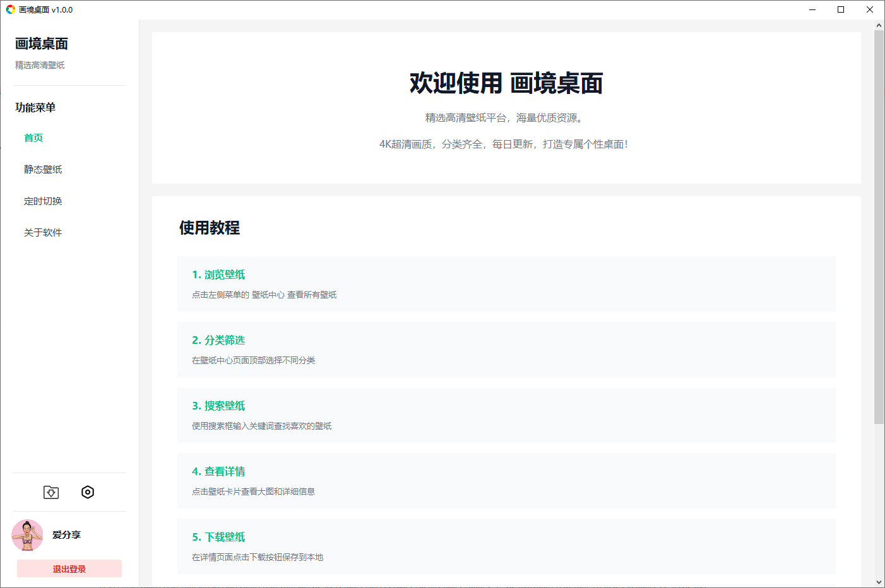Click the vertical scrollbar thumb
This screenshot has width=885, height=588.
[879, 227]
